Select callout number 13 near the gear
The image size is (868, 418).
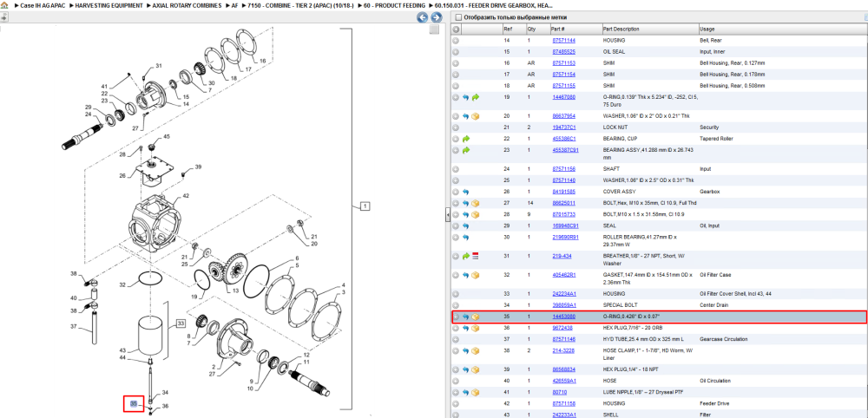point(235,291)
